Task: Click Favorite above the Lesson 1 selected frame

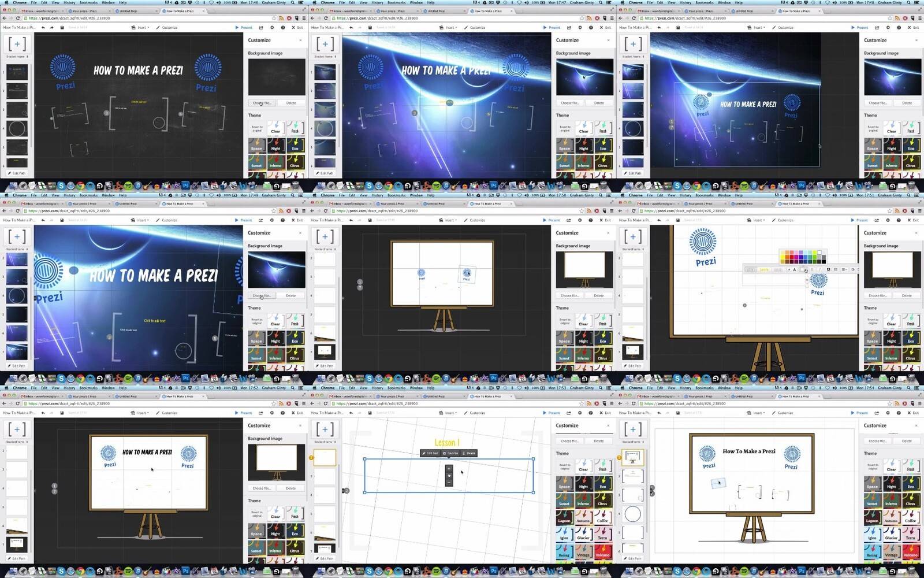Action: click(450, 453)
